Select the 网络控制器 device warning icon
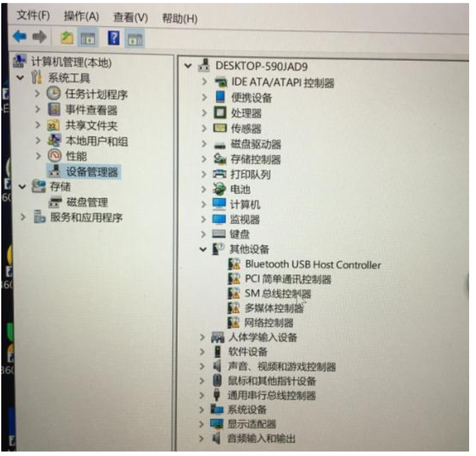The image size is (476, 456). click(x=234, y=322)
